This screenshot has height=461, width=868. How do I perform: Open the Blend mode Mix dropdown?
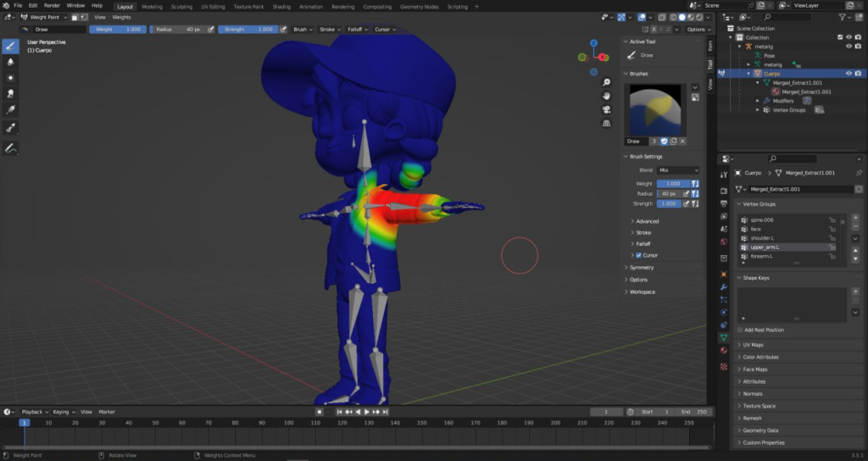(678, 170)
